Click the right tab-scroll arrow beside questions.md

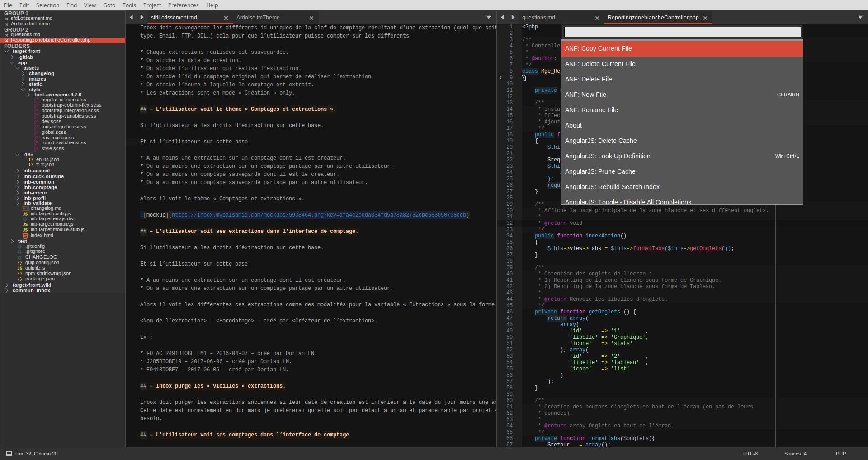tap(513, 18)
